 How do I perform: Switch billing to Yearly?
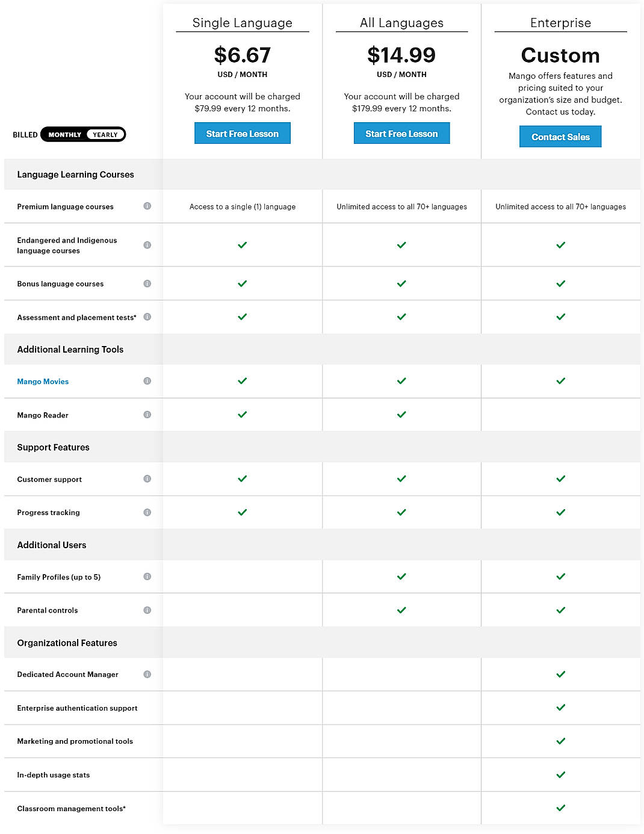coord(105,134)
